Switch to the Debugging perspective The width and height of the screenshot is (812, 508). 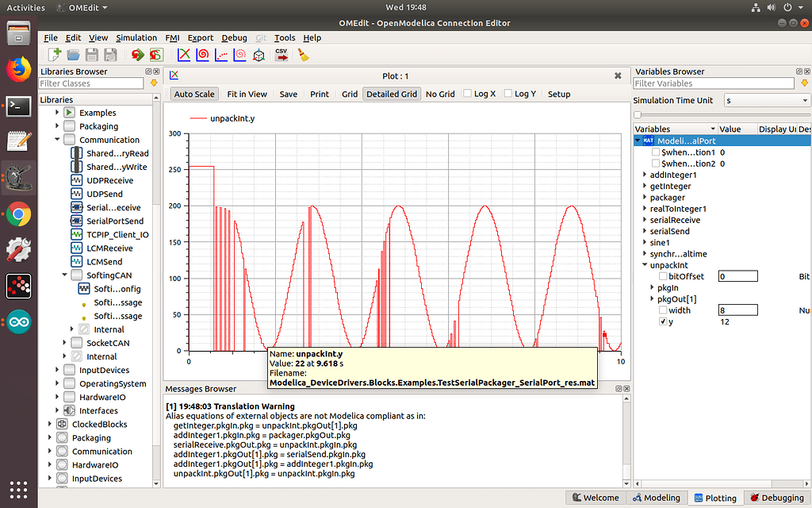(776, 498)
